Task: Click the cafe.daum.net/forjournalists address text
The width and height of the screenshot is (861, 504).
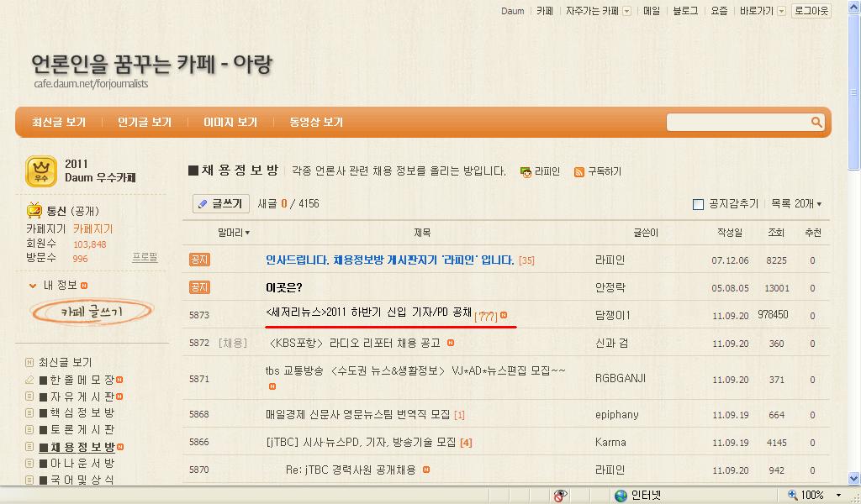Action: coord(91,84)
